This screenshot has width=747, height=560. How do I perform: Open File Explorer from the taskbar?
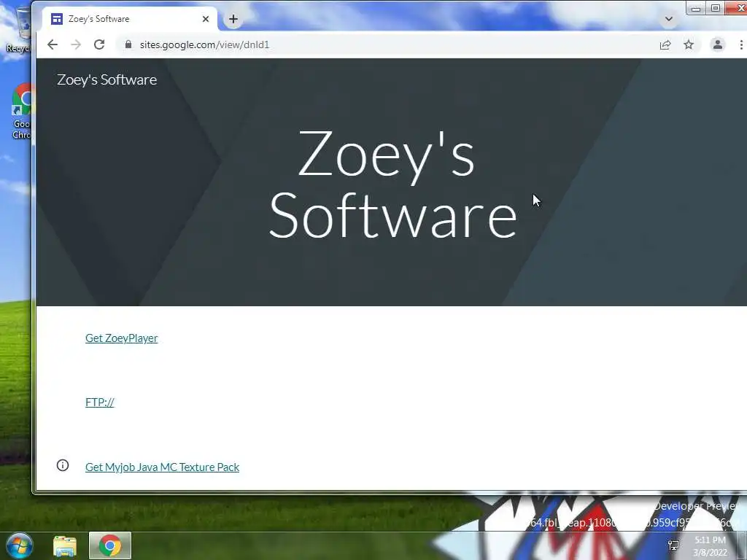pos(65,546)
